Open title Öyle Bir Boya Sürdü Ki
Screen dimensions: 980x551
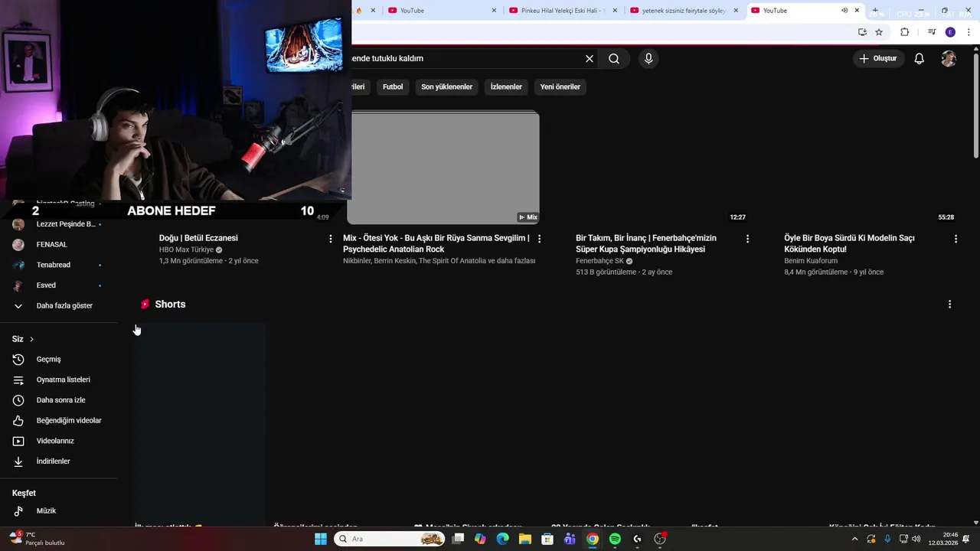click(x=849, y=243)
